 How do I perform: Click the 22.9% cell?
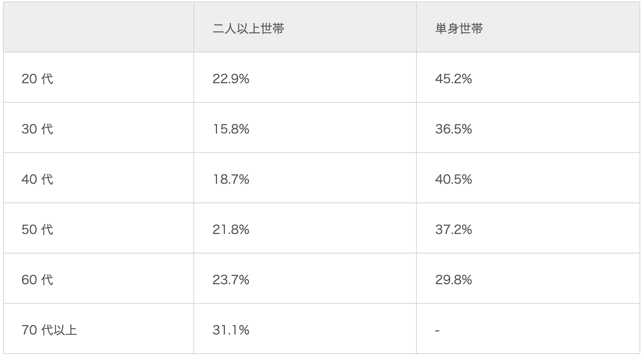(231, 79)
